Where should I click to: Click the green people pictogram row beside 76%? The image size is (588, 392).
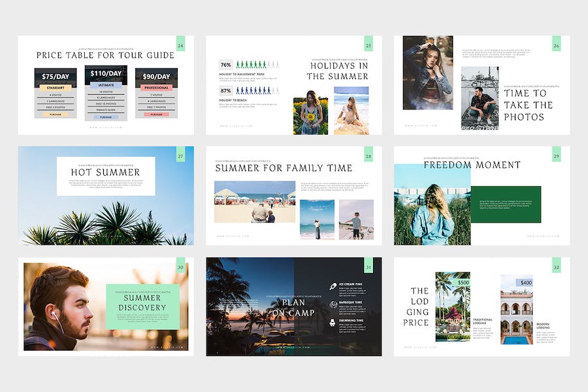tap(257, 65)
